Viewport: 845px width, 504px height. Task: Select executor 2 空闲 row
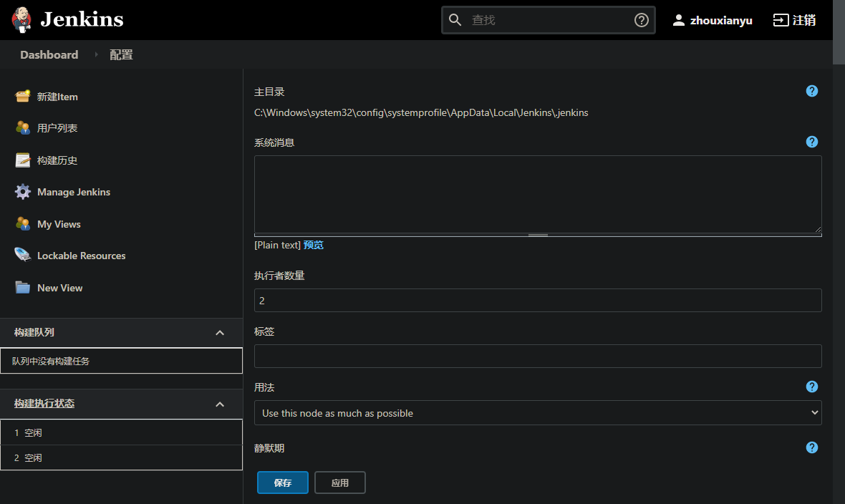coord(121,457)
